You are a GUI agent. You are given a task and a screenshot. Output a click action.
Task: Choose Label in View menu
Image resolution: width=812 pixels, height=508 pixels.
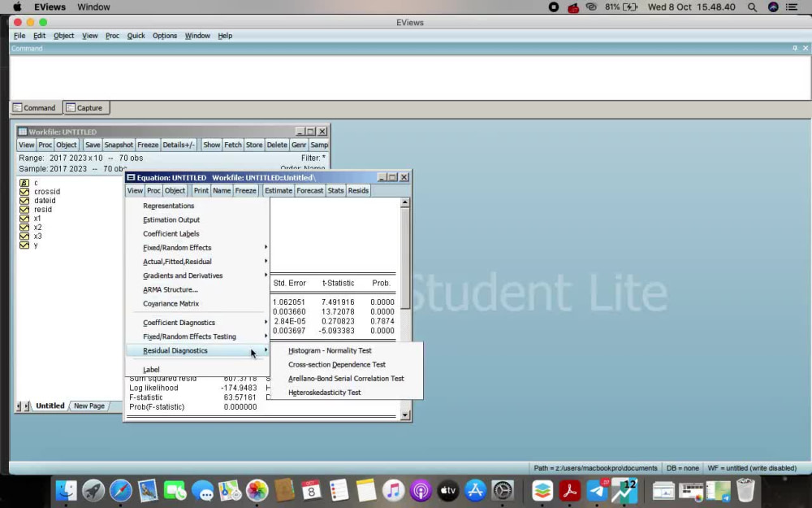[x=151, y=370]
